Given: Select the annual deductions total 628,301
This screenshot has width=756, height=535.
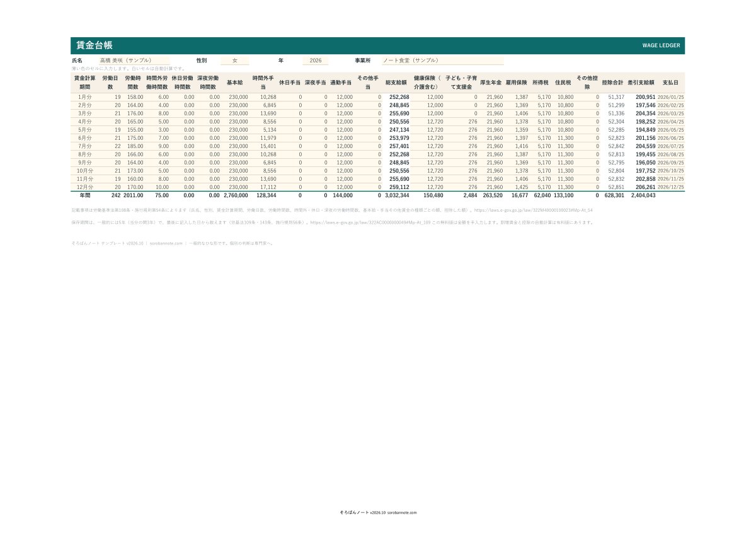Looking at the screenshot, I should (614, 195).
